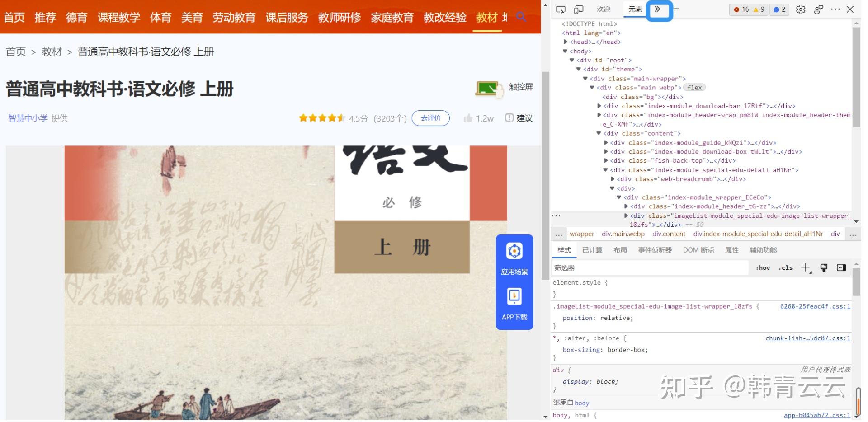Click the search magnifier icon in site navigation
Viewport: 868px width, 422px height.
(x=521, y=17)
